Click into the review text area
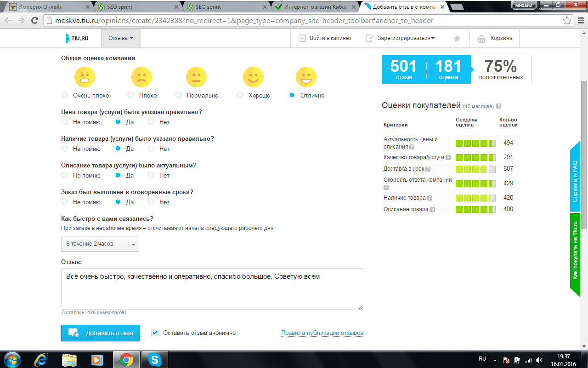Image resolution: width=588 pixels, height=368 pixels. [212, 289]
